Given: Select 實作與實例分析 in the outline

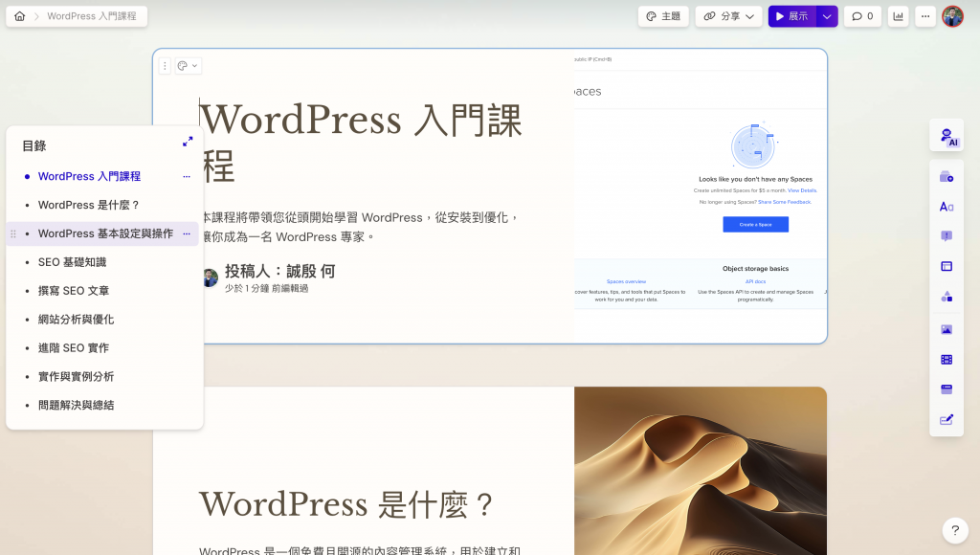Looking at the screenshot, I should pyautogui.click(x=77, y=377).
